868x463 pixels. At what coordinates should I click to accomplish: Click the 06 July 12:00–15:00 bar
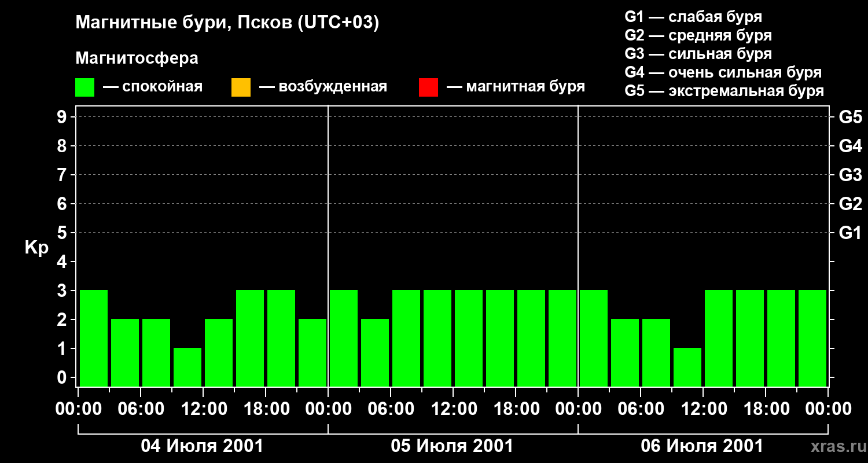(x=719, y=338)
